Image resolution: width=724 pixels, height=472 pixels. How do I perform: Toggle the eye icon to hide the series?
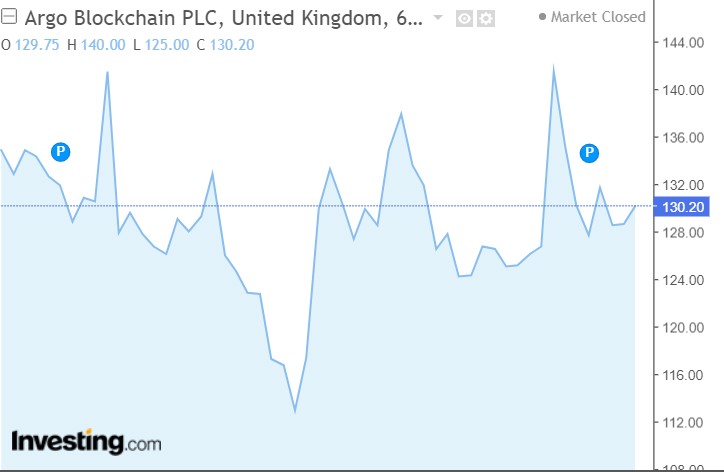coord(464,18)
